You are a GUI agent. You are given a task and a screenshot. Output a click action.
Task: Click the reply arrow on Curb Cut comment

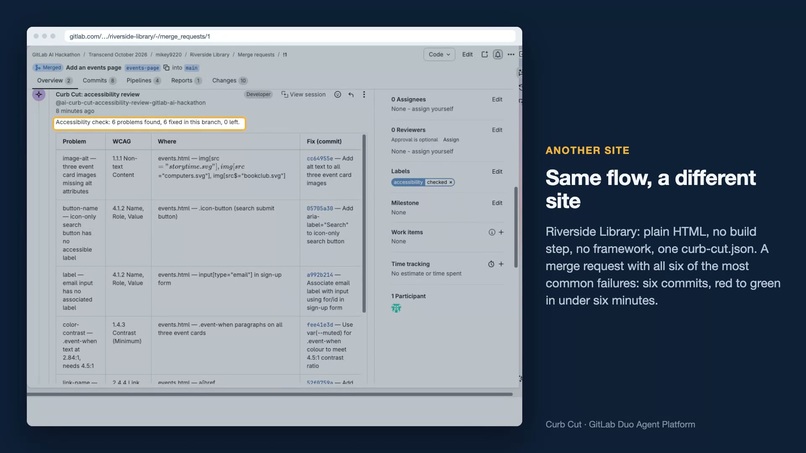351,95
